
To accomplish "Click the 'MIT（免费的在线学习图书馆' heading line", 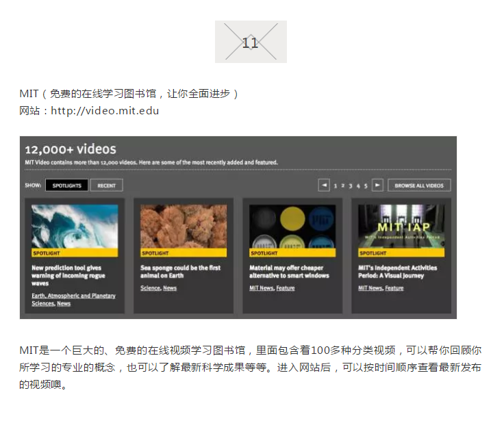I will click(x=129, y=94).
